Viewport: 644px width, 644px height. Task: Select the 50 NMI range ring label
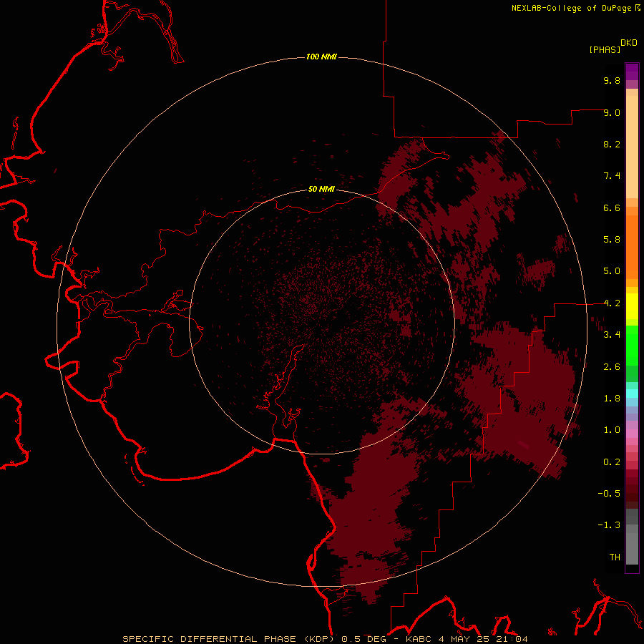[x=321, y=189]
